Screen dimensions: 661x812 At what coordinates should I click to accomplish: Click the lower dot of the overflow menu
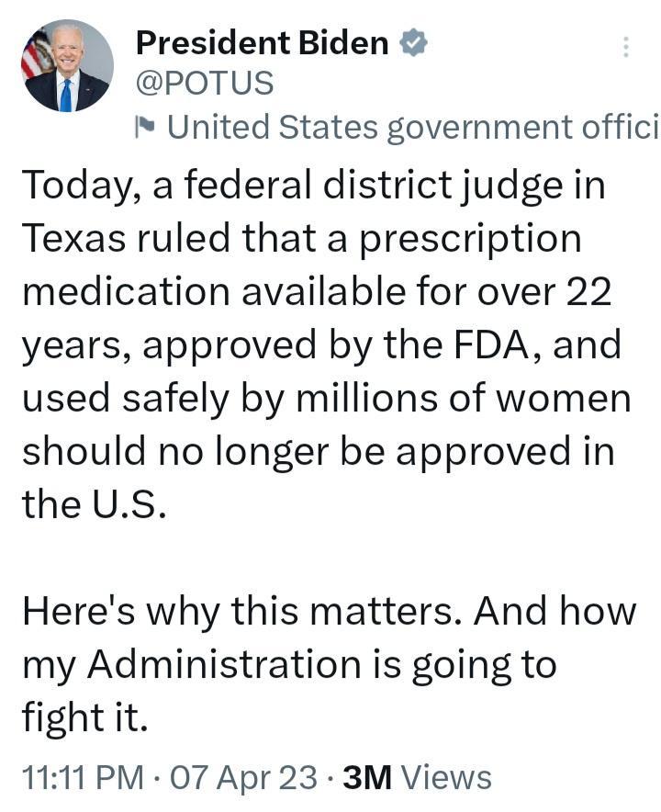point(627,53)
